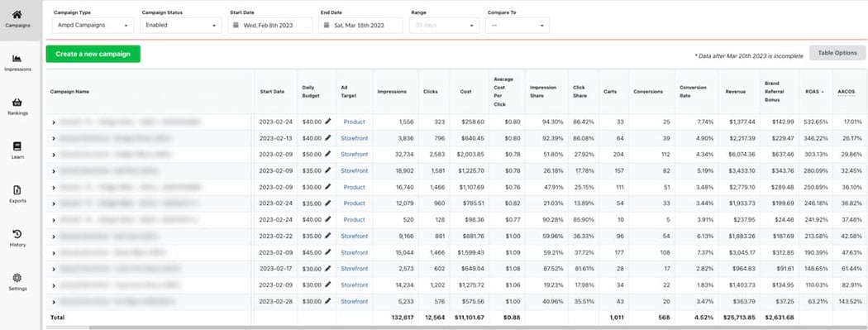Edit the $45.00 daily budget pencil icon
The image size is (868, 330).
[x=327, y=252]
